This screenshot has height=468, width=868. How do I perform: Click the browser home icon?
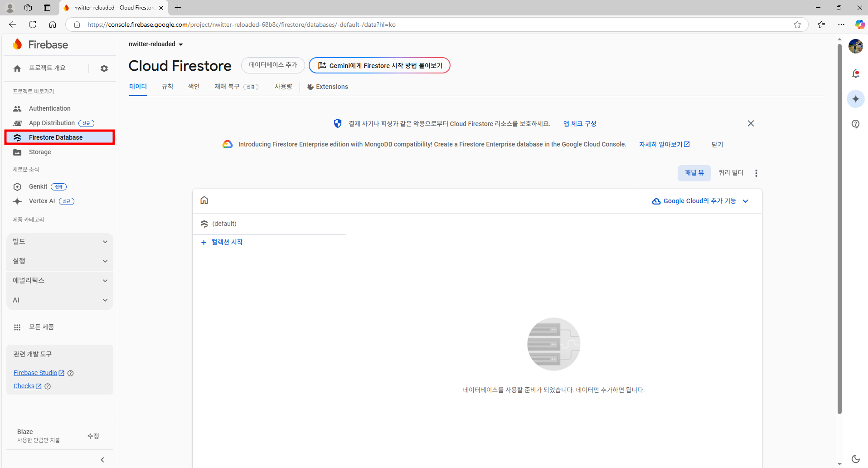[53, 24]
